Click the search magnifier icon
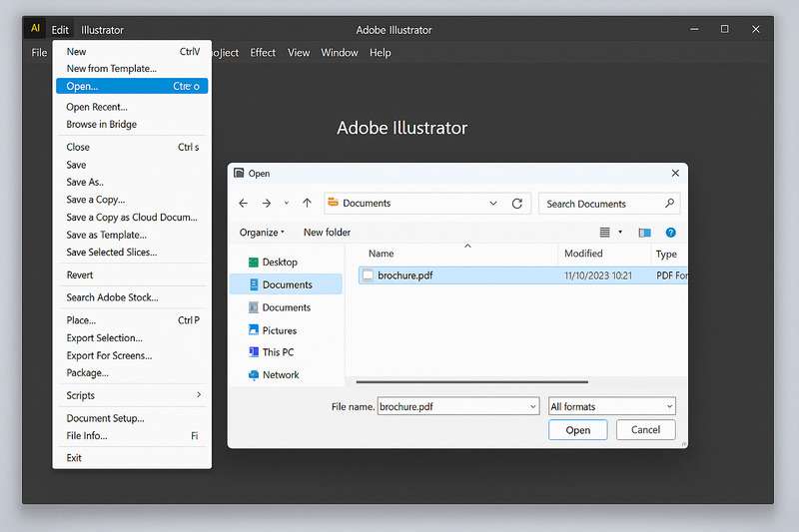This screenshot has width=799, height=532. (x=669, y=204)
